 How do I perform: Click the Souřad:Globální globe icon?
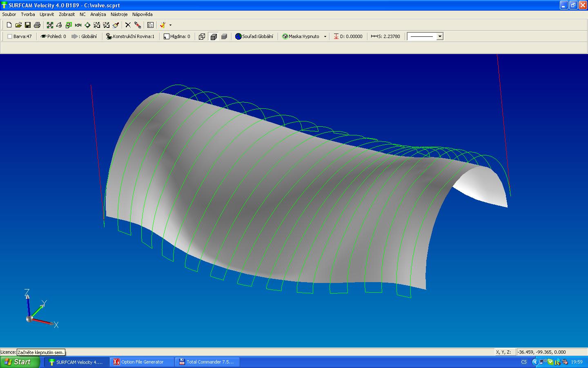tap(238, 36)
